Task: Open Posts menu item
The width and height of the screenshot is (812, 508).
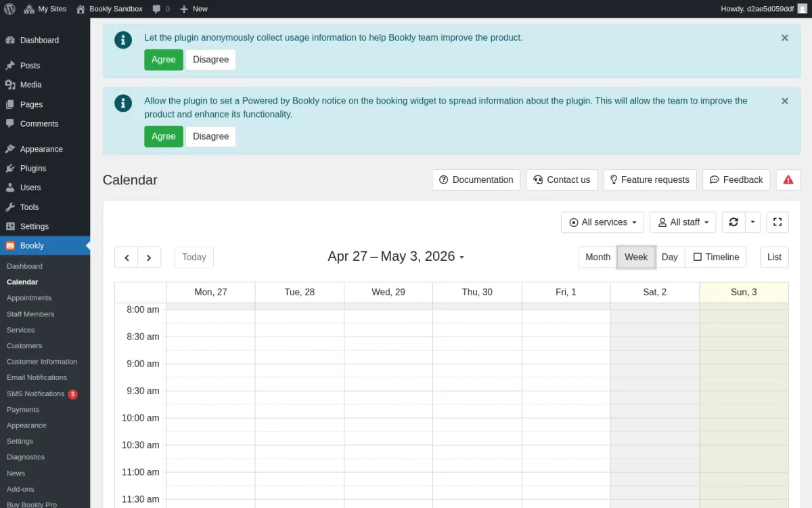Action: [45, 66]
